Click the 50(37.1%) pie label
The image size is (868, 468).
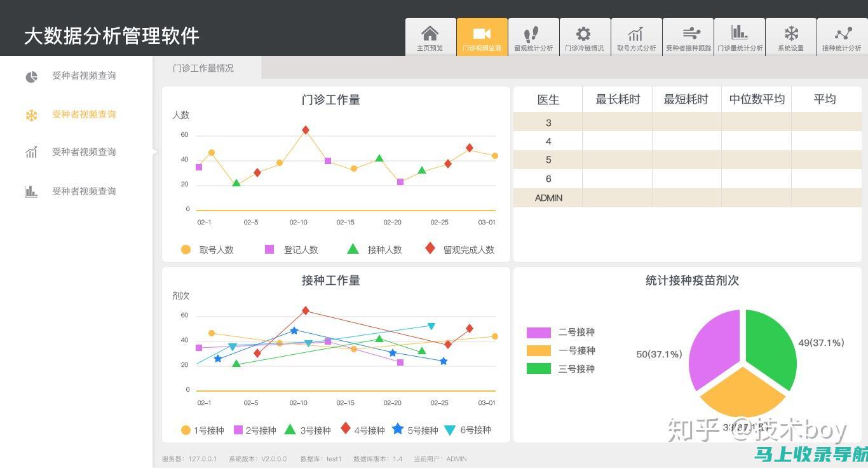(659, 354)
